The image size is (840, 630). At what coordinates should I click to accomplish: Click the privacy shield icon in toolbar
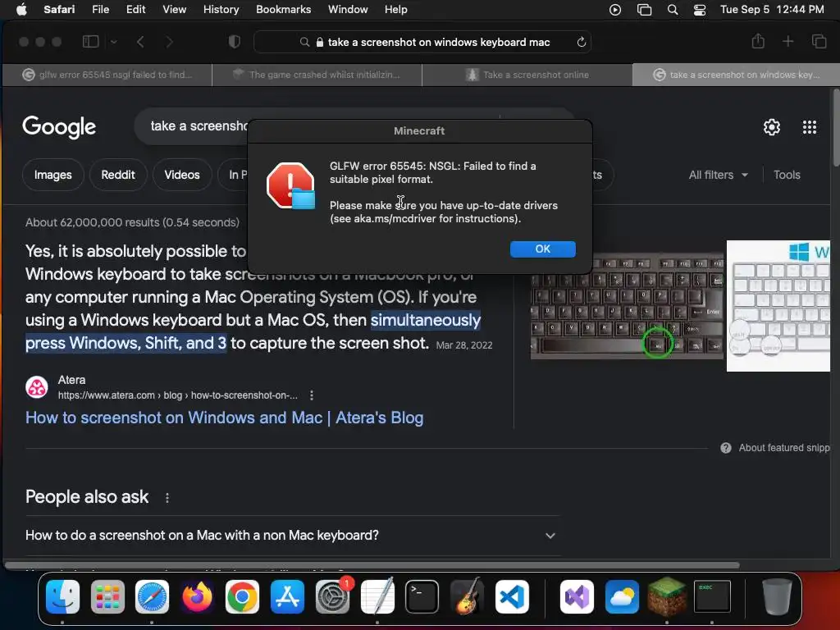[234, 41]
